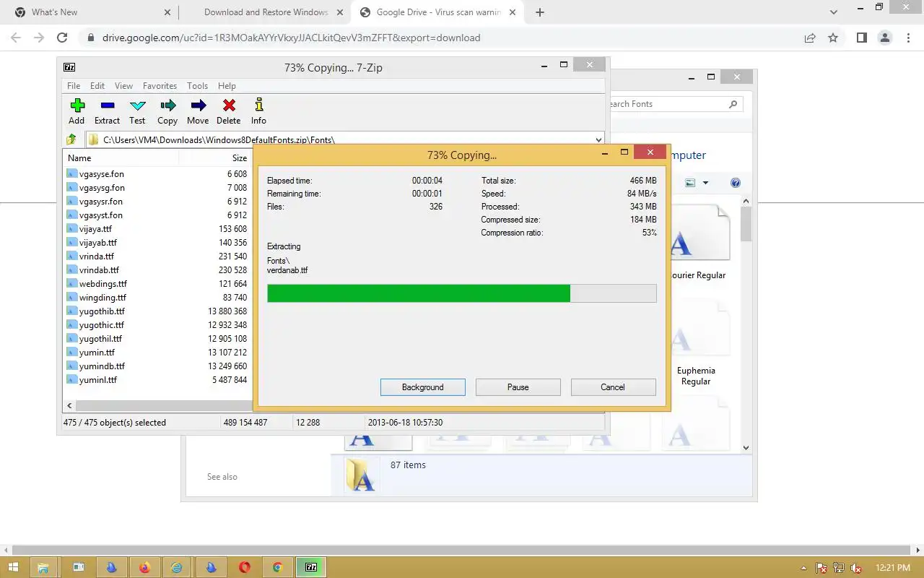The height and width of the screenshot is (578, 924).
Task: Click the Background button in the copying dialog
Action: pos(423,387)
